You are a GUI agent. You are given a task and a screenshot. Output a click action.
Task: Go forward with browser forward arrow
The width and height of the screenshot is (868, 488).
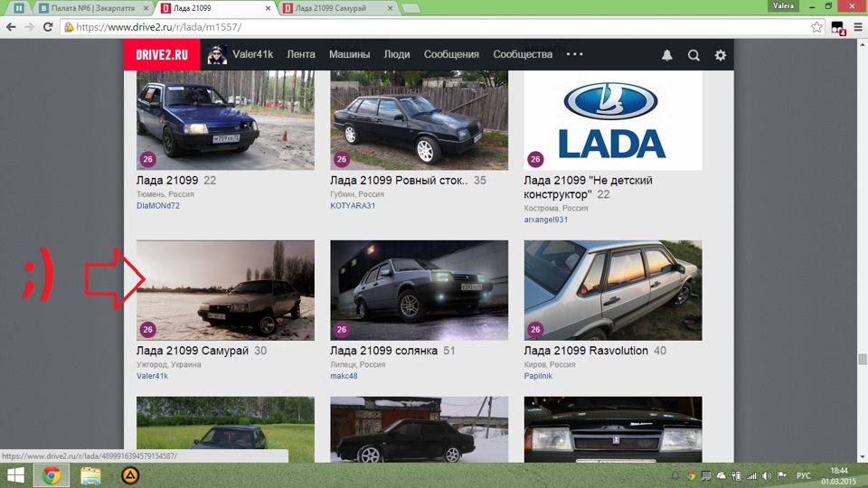pos(29,26)
